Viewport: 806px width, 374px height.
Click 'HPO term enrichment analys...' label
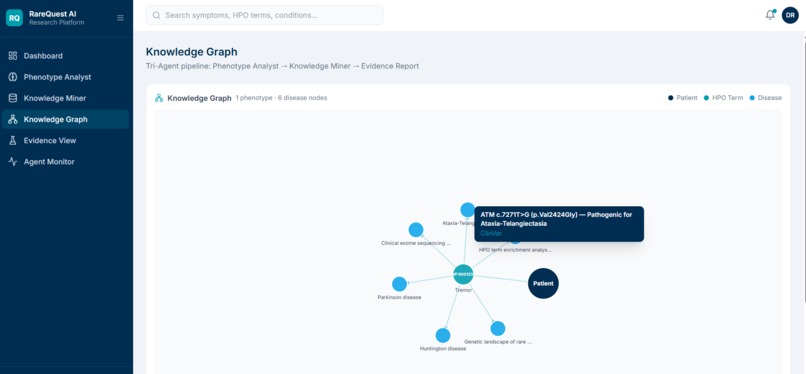click(x=515, y=250)
